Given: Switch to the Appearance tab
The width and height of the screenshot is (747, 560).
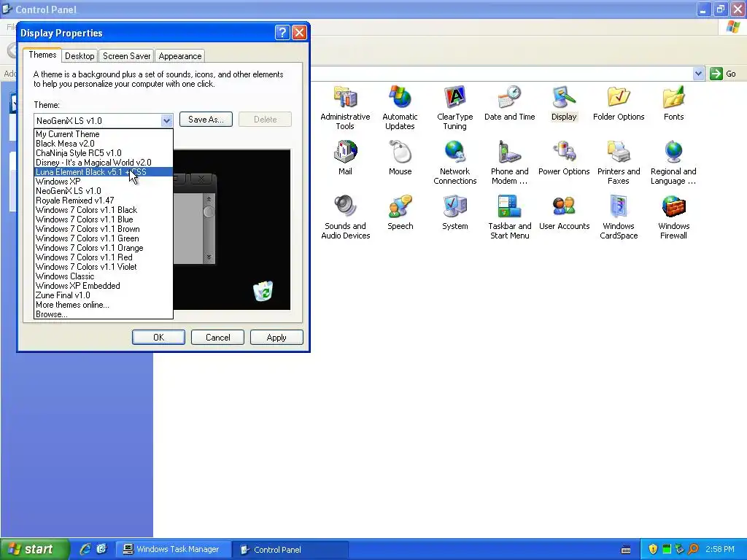Looking at the screenshot, I should coord(180,55).
